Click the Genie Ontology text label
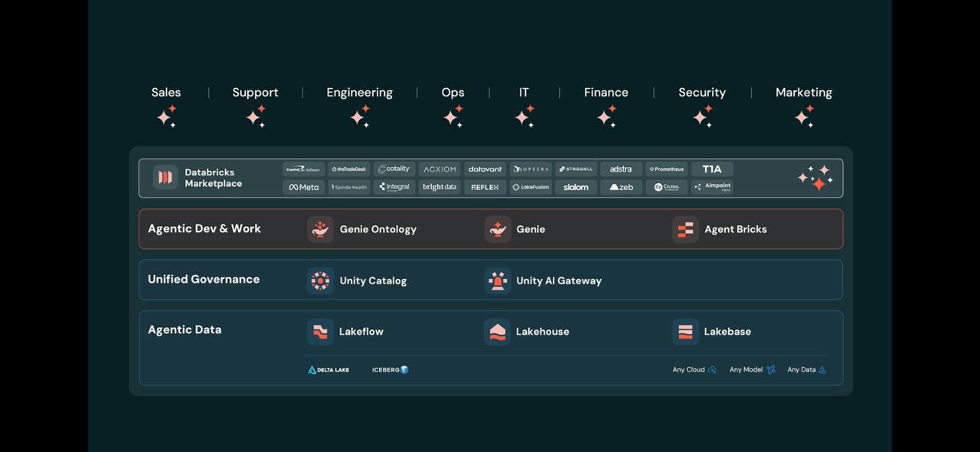Image resolution: width=980 pixels, height=452 pixels. click(378, 229)
